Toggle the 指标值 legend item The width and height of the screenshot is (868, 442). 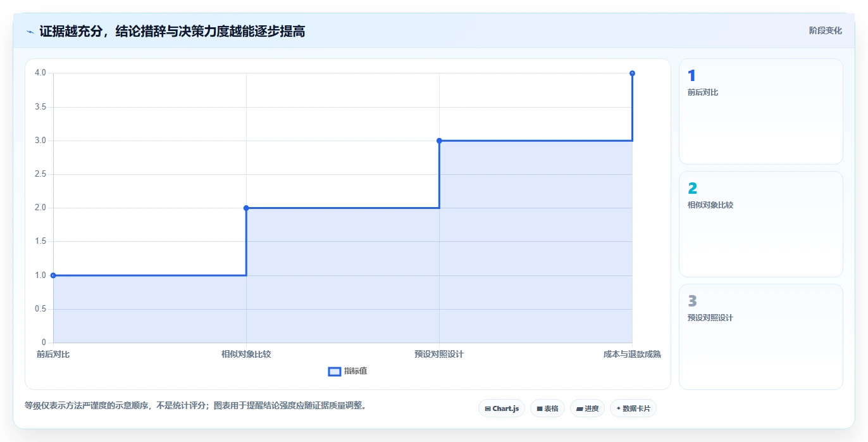point(347,371)
